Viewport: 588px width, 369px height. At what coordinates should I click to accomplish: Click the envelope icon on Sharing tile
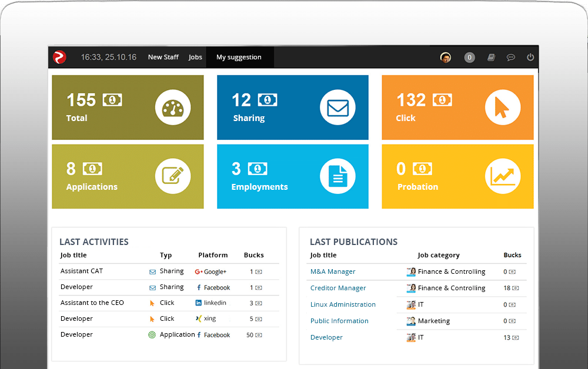[338, 107]
